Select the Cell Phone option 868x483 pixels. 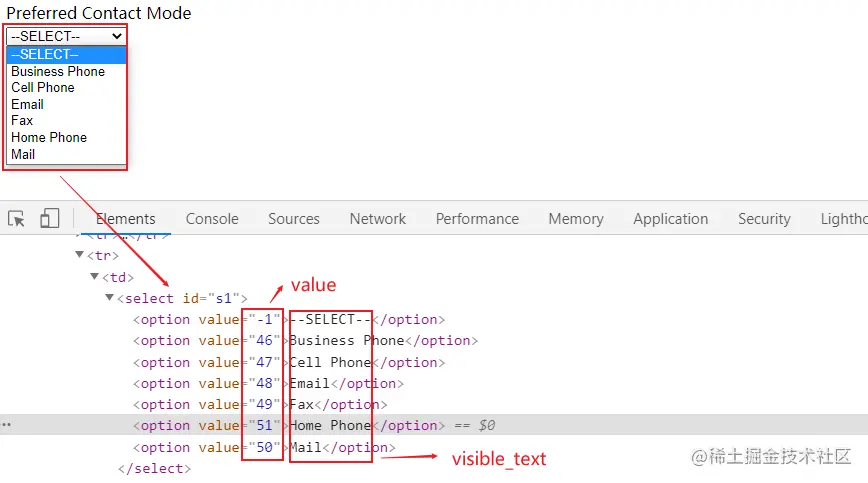pos(43,88)
